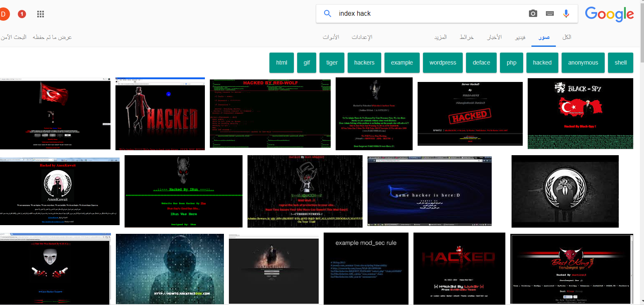
Task: Filter results by 'html' chip
Action: 281,62
